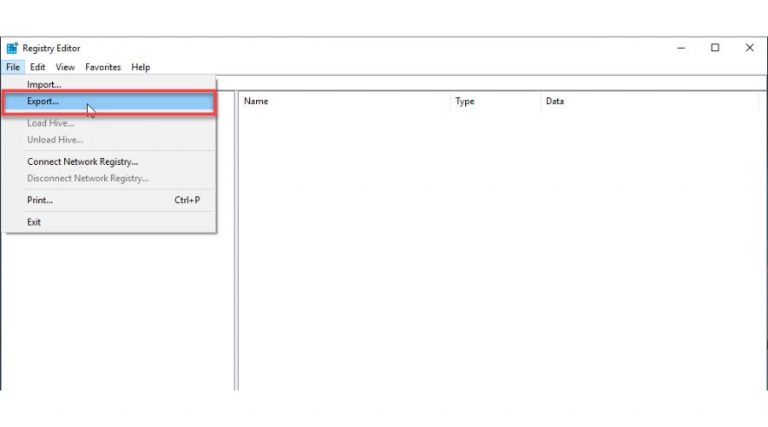Click the Type column header
This screenshot has height=427, width=768.
tap(495, 101)
